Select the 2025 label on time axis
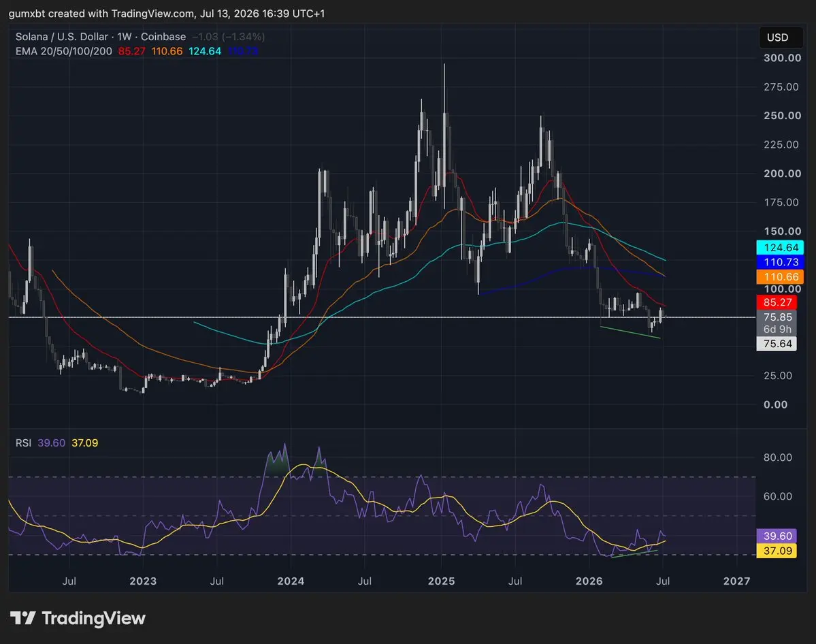 441,581
